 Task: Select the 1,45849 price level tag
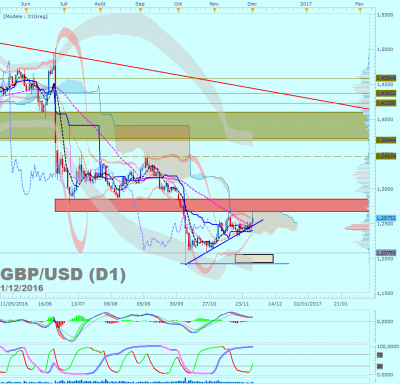386,78
